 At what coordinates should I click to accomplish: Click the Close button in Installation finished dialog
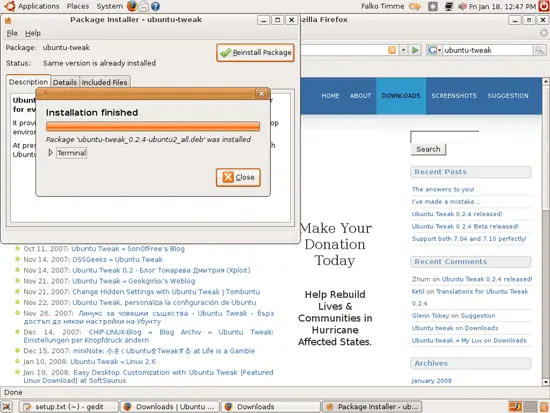(238, 177)
